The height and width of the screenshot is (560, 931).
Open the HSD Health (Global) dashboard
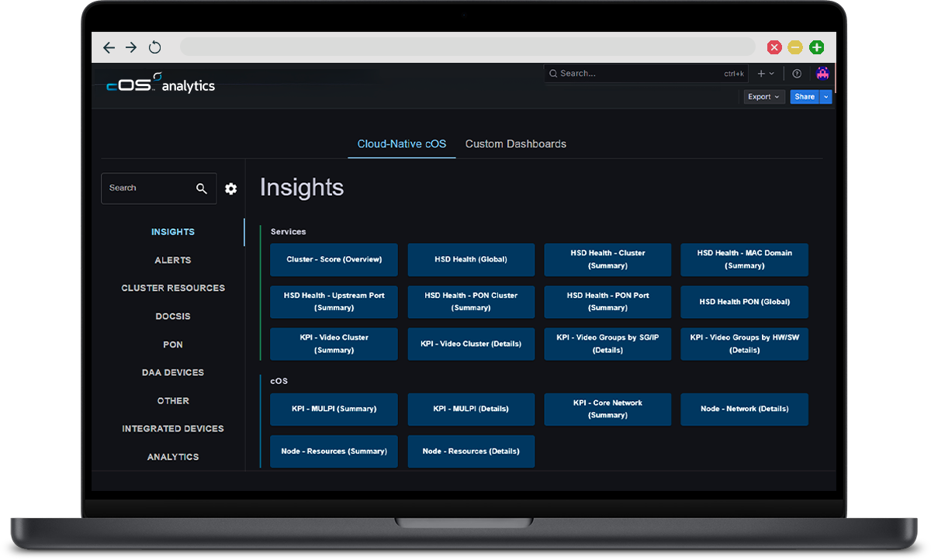click(471, 260)
